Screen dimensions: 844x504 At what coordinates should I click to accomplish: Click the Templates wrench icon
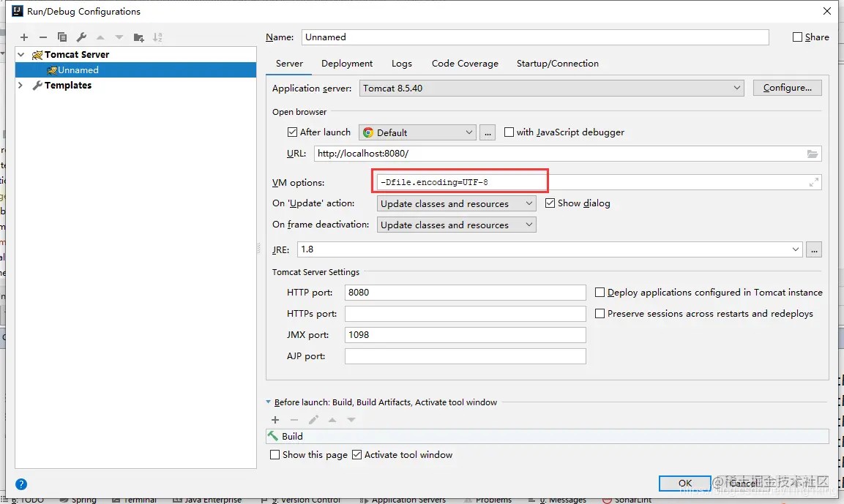[x=37, y=86]
